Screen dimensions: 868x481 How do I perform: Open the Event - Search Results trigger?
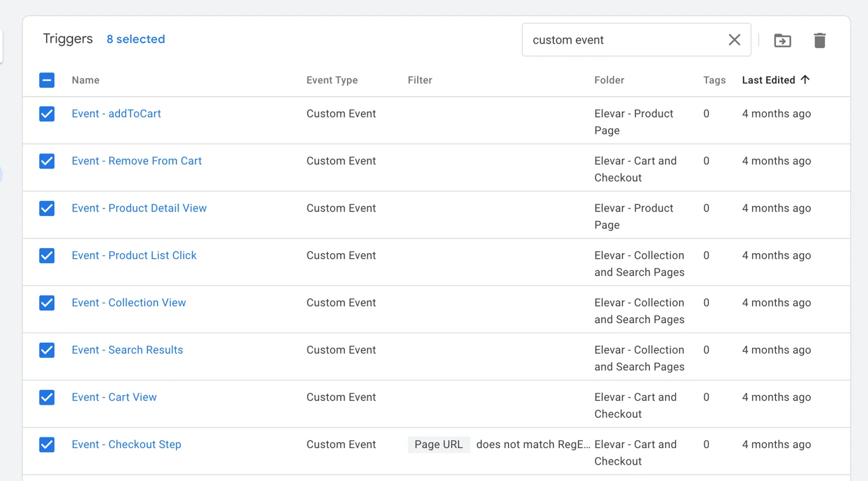click(127, 350)
